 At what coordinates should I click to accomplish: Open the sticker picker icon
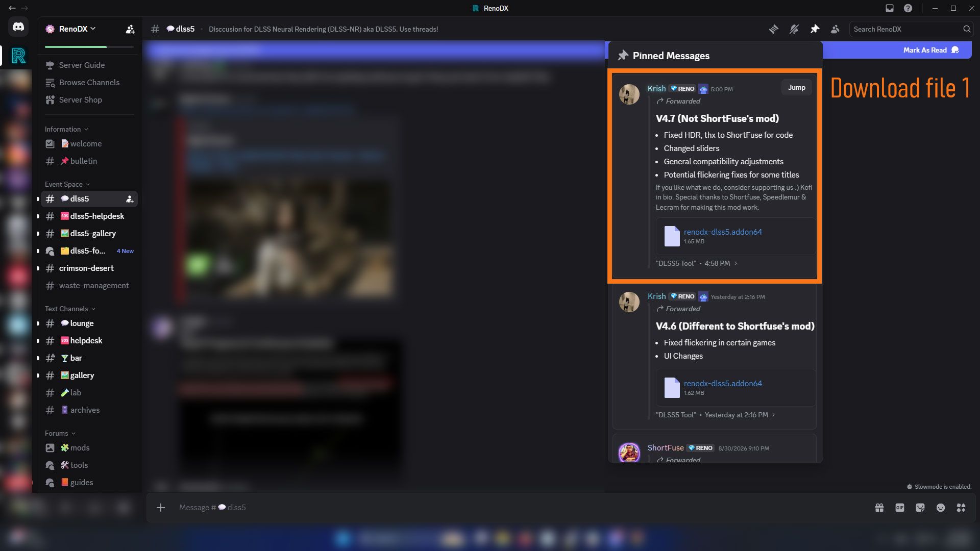[920, 508]
